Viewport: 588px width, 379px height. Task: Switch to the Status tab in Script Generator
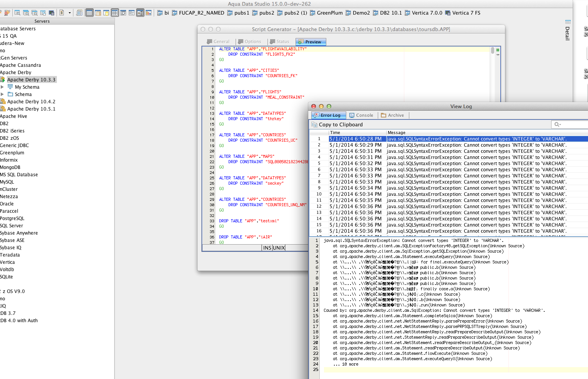coord(279,42)
